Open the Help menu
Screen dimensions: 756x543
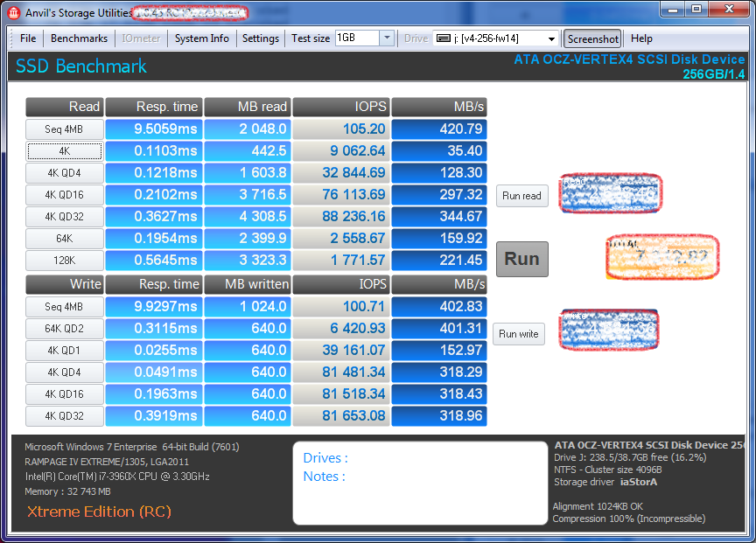pyautogui.click(x=641, y=38)
